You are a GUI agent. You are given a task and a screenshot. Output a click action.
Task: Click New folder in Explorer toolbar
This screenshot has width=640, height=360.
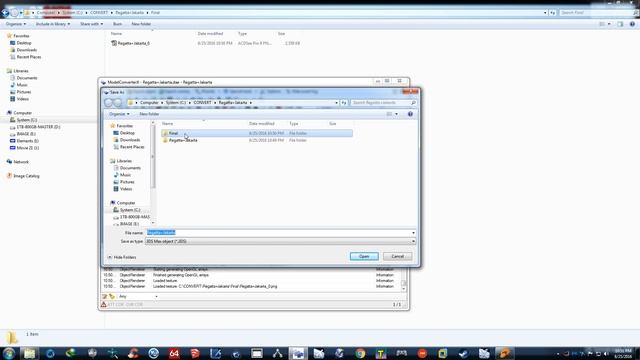[x=141, y=24]
